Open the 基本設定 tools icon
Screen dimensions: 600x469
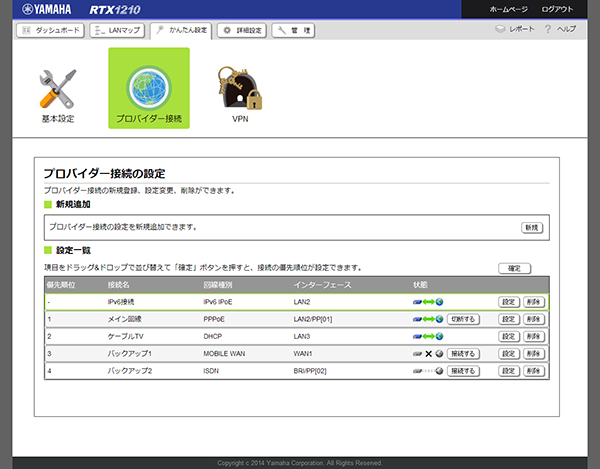57,90
